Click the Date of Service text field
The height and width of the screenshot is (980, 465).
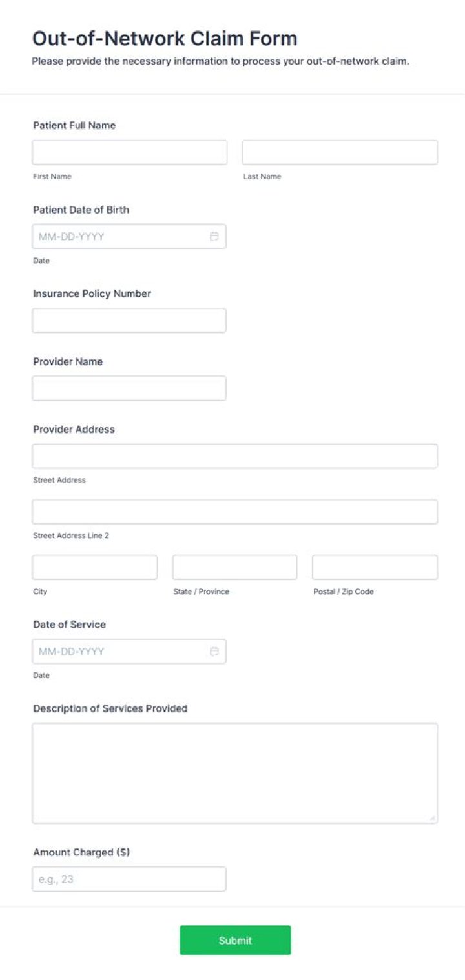click(116, 651)
